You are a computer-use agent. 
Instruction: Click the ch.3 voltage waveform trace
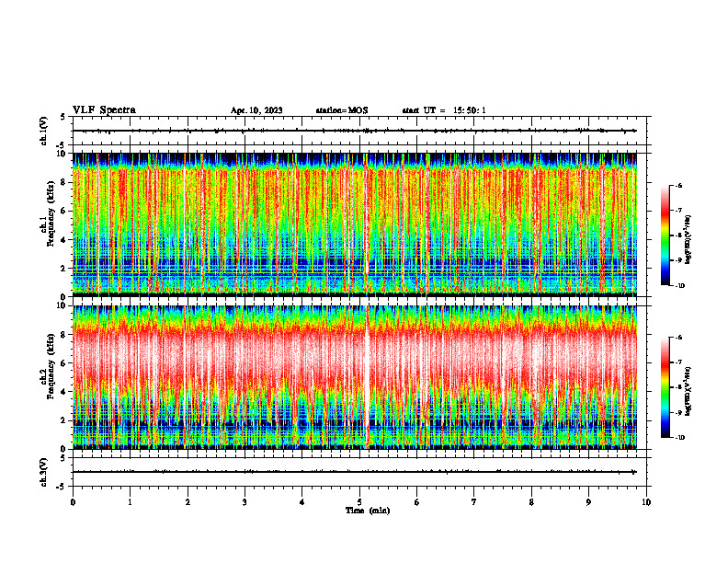[354, 472]
